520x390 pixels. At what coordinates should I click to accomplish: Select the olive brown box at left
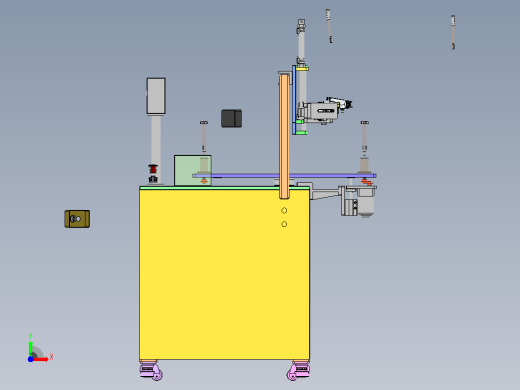tap(77, 219)
